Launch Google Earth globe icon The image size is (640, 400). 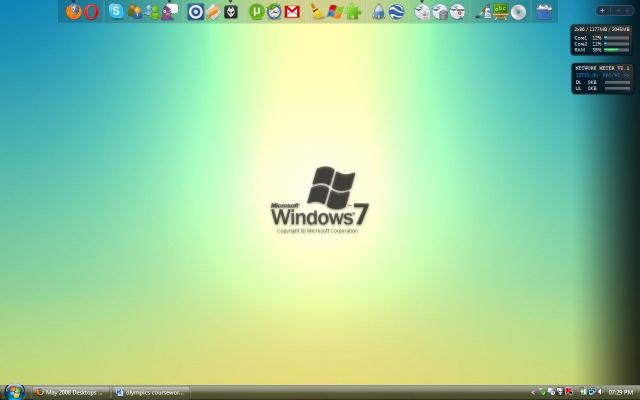(x=396, y=12)
